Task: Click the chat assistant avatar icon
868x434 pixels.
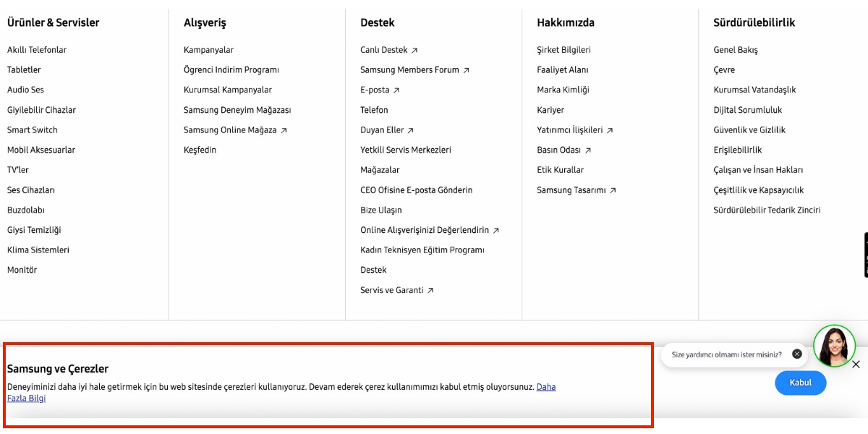Action: tap(834, 346)
